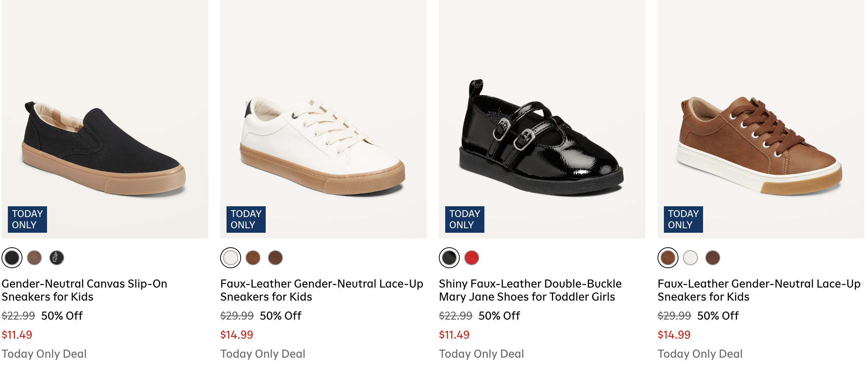The width and height of the screenshot is (868, 370).
Task: Click $14.99 price of white Lace-Up Sneakers
Action: pos(237,335)
